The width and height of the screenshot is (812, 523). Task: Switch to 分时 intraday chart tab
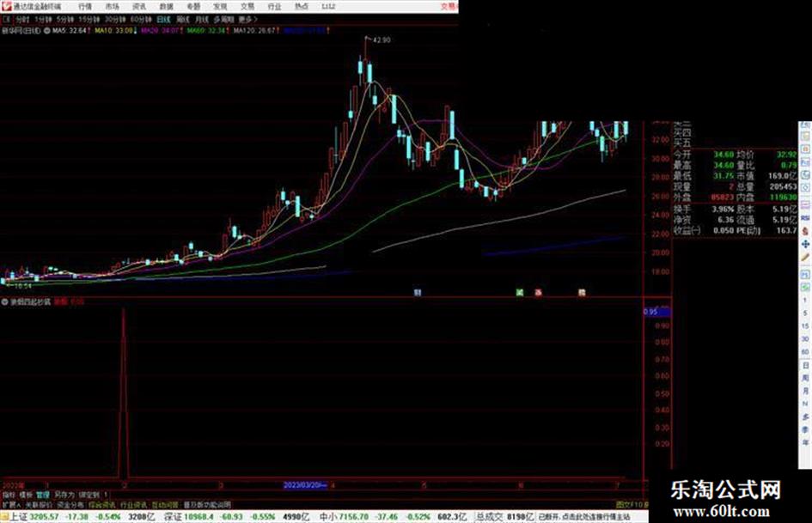tap(21, 19)
